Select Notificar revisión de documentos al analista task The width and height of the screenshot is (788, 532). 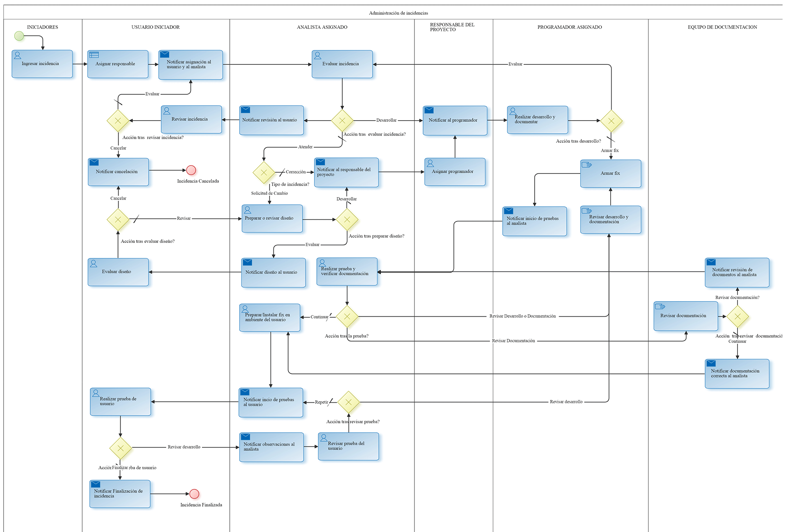pyautogui.click(x=737, y=272)
